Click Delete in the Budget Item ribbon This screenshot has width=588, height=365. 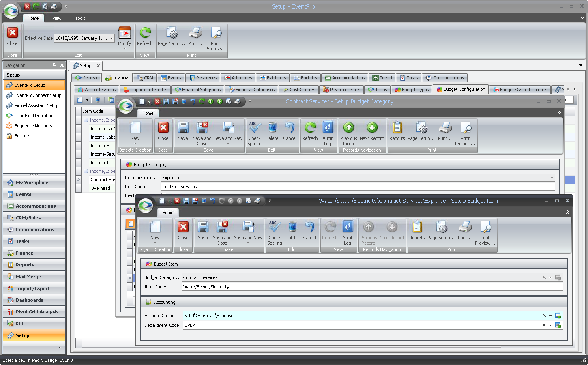pyautogui.click(x=292, y=231)
